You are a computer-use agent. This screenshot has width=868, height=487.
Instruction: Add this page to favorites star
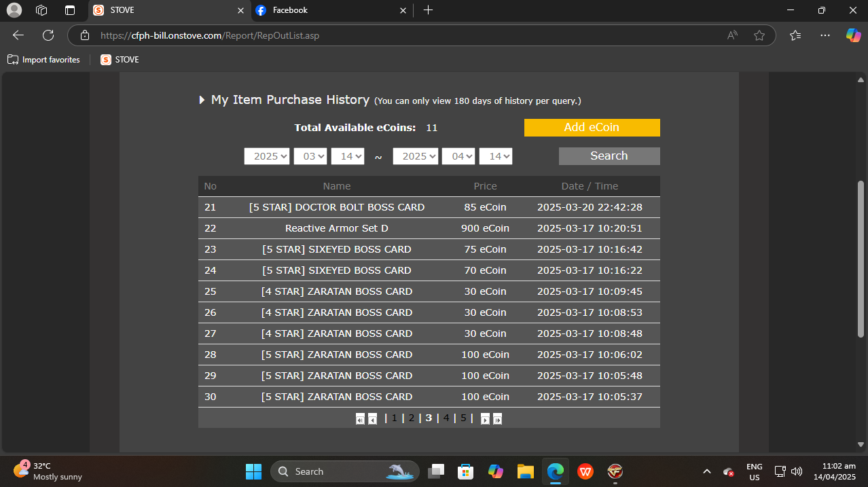[x=759, y=35]
